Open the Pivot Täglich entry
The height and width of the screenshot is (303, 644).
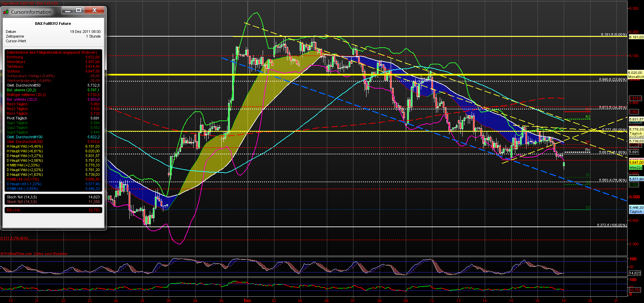coord(17,118)
